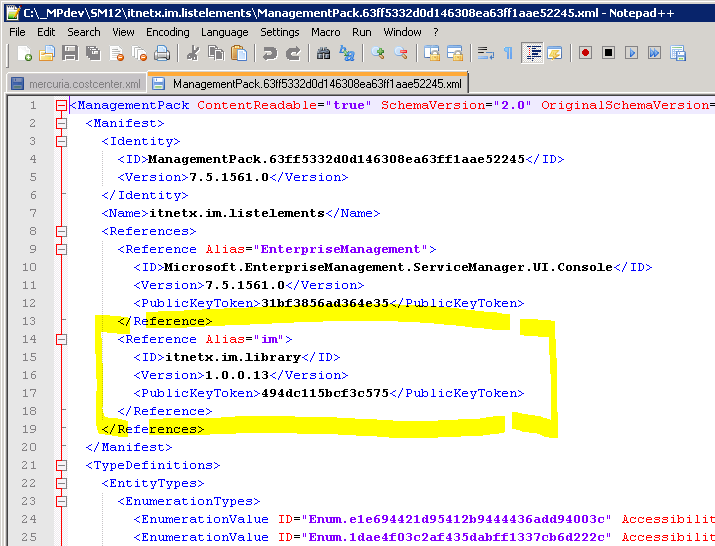Collapse the References fold on line 8
Image resolution: width=715 pixels, height=546 pixels.
coord(61,231)
